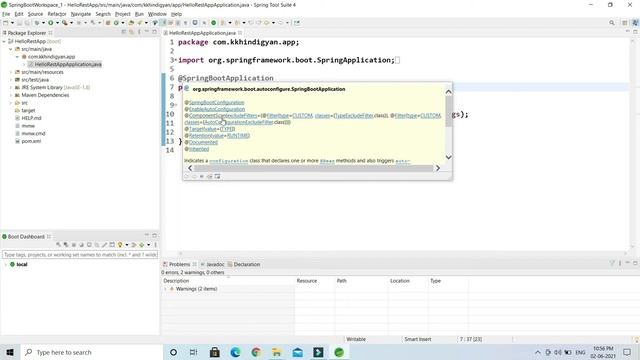Click the lightbulb icon in Boot Dashboard toolbar
Screen dimensions: 640x360
(120, 244)
